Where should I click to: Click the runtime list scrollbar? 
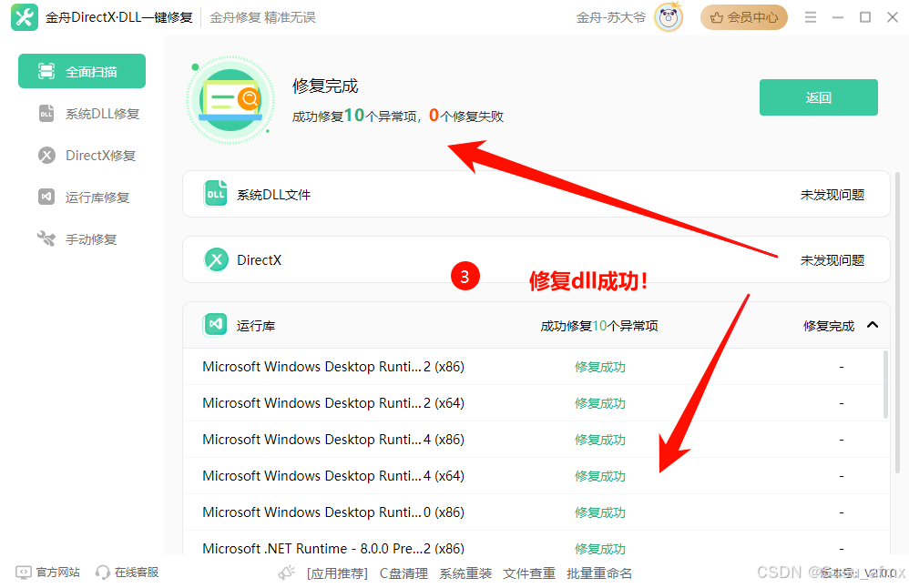click(x=885, y=383)
